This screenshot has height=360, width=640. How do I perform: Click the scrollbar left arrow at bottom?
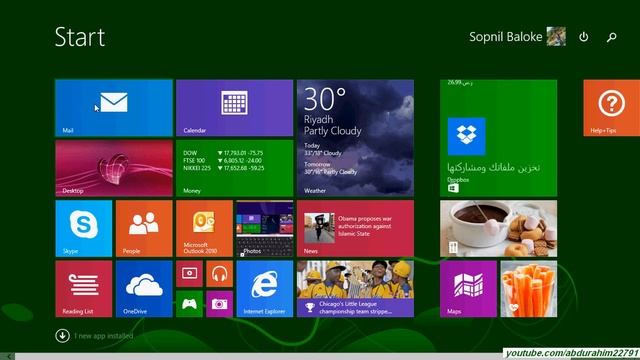click(x=7, y=356)
